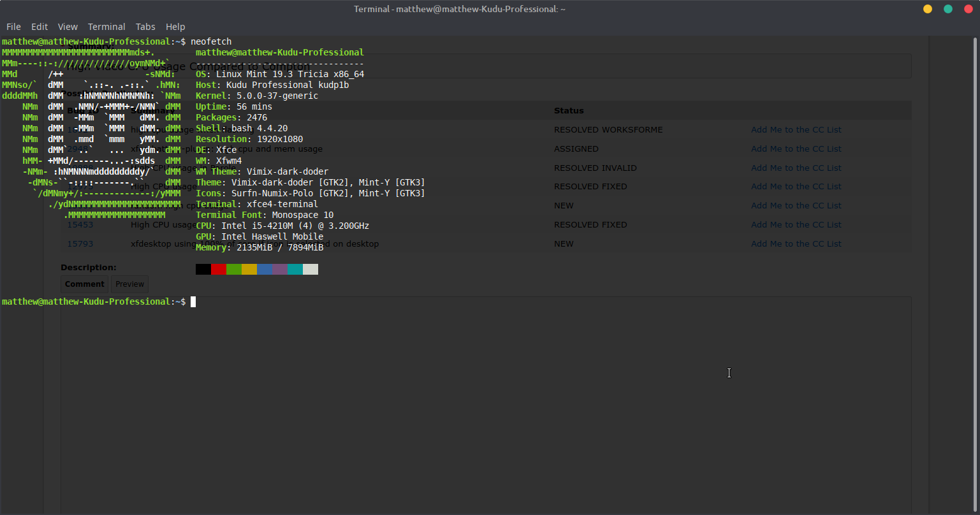The image size is (980, 515).
Task: Click the mustard yellow block in neofetch palette
Action: click(249, 270)
